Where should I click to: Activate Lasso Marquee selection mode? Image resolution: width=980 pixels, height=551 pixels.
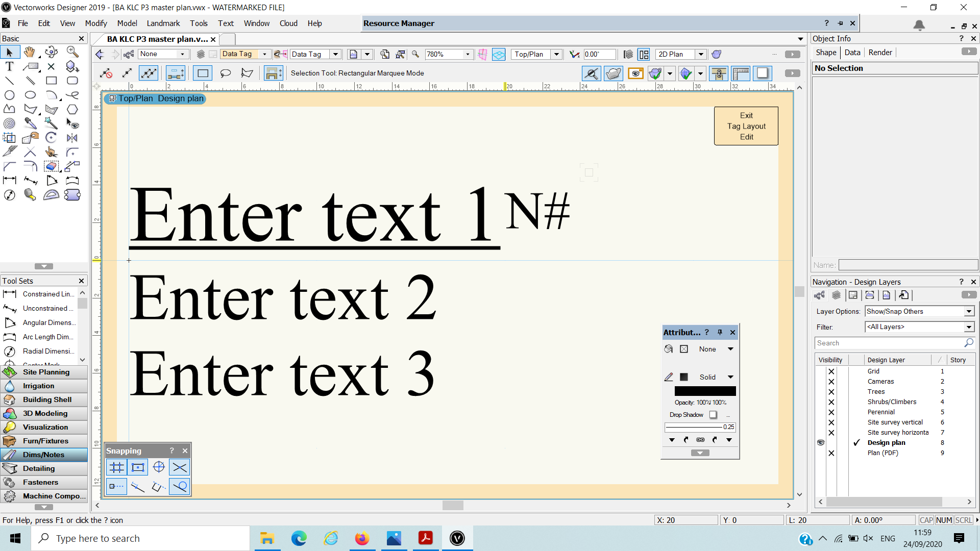tap(225, 73)
